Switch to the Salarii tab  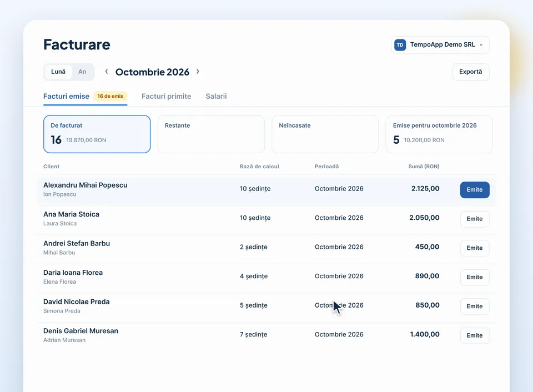click(x=216, y=96)
